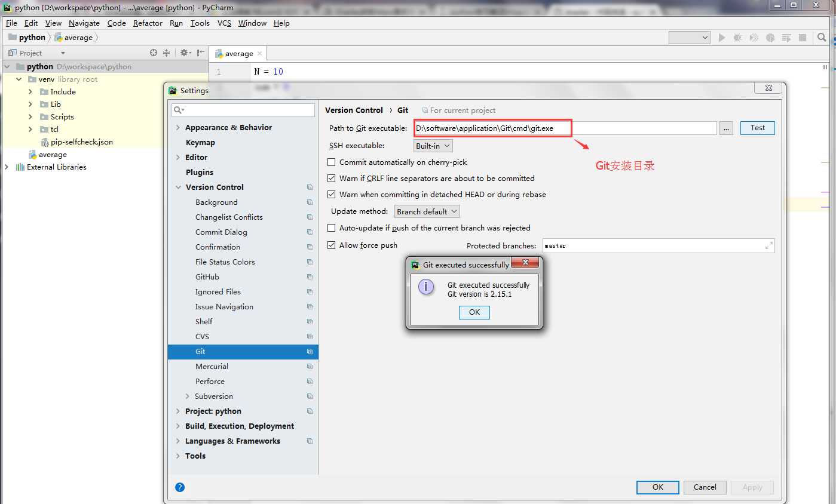
Task: Open SSH executable Built-in dropdown
Action: (x=433, y=146)
